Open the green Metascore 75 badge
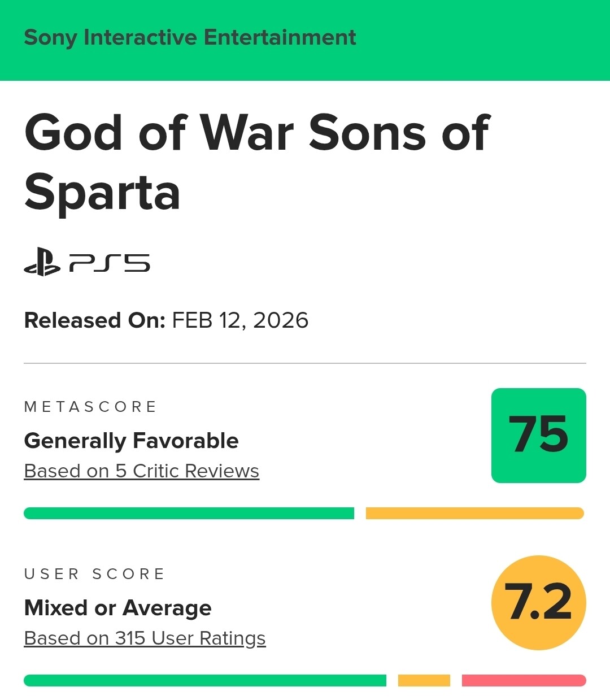 [x=539, y=436]
